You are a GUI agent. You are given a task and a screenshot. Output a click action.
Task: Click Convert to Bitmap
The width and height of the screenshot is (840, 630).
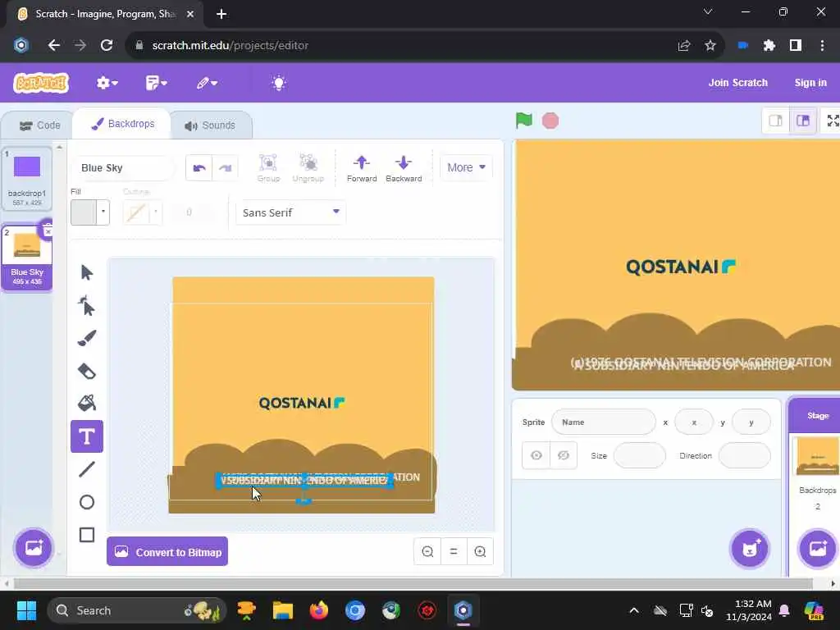click(167, 552)
